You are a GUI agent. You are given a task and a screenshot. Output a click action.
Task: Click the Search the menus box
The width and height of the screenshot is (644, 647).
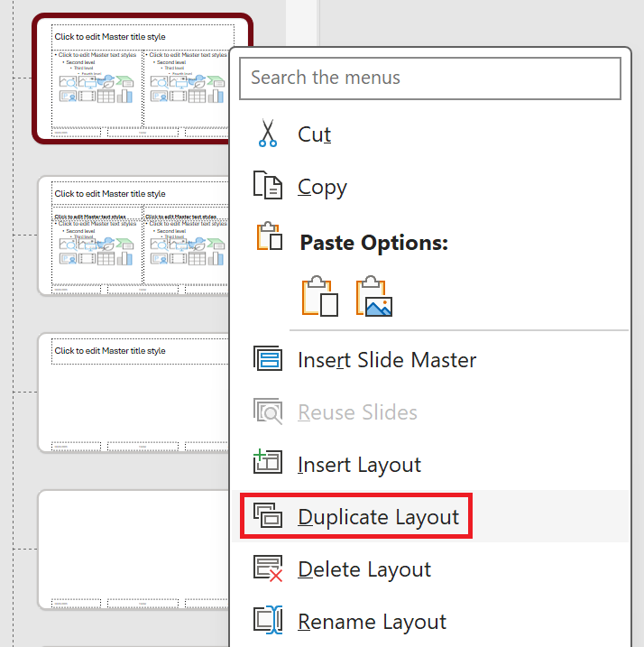pyautogui.click(x=430, y=78)
